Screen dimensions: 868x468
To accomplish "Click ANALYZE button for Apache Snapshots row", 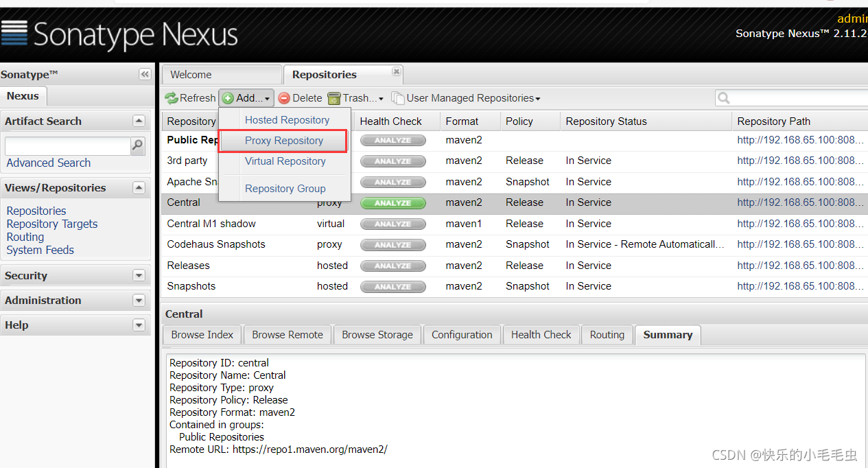I will pos(393,182).
